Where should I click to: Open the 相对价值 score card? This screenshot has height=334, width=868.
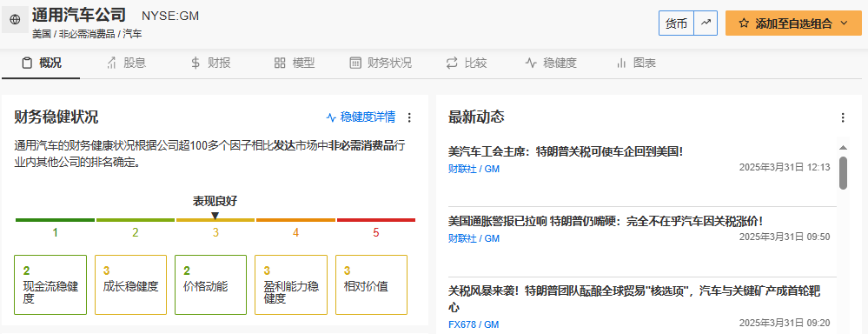tap(372, 284)
